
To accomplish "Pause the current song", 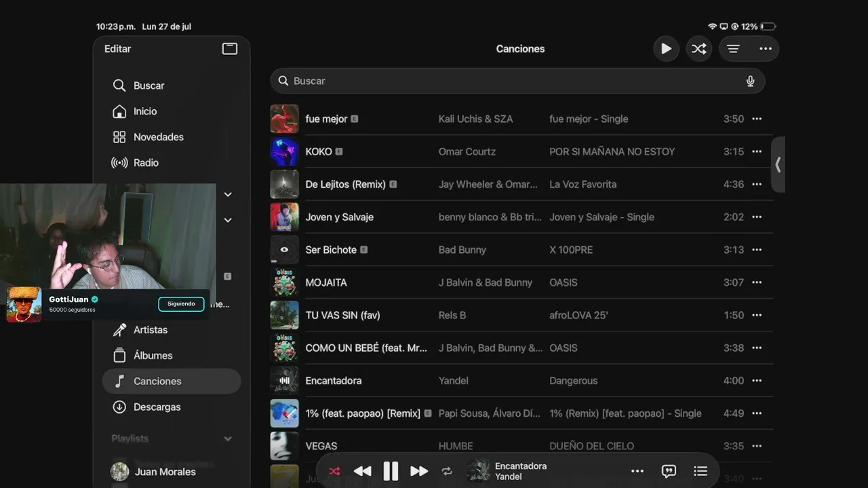I will pos(391,471).
